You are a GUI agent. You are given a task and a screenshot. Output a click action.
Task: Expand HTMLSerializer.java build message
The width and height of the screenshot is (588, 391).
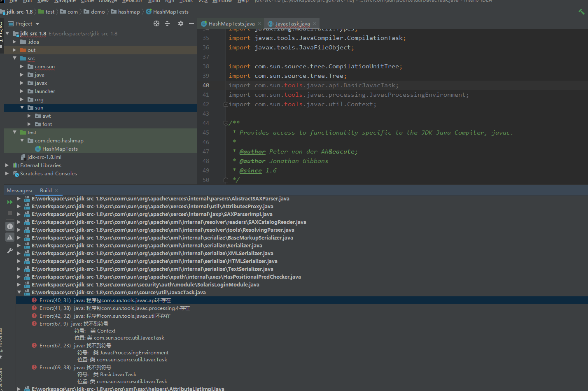click(x=19, y=261)
